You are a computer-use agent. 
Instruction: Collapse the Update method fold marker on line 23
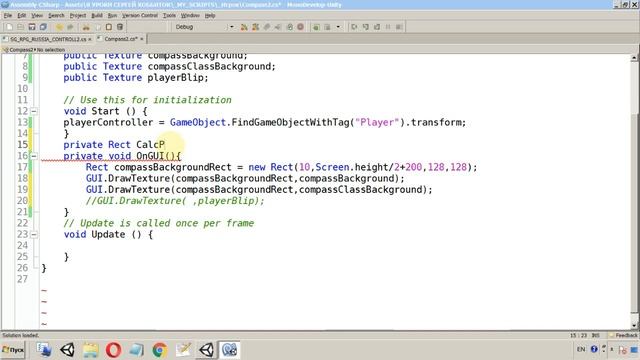point(34,234)
